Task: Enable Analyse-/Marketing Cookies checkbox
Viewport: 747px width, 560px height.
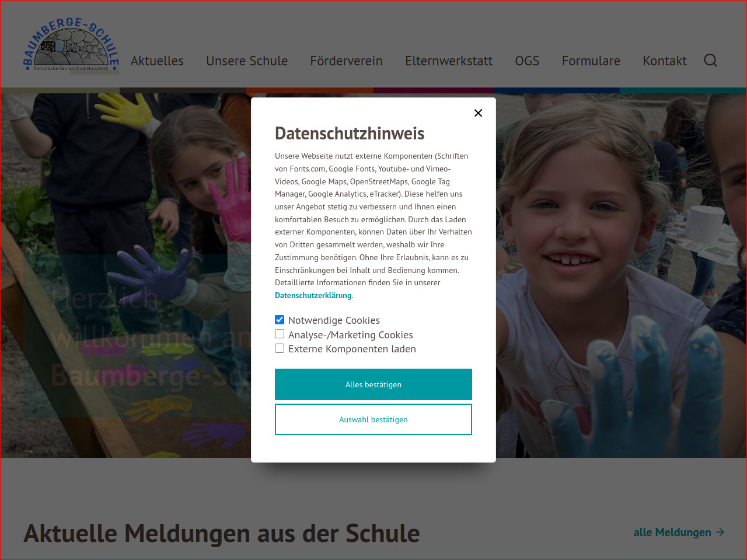Action: tap(280, 334)
